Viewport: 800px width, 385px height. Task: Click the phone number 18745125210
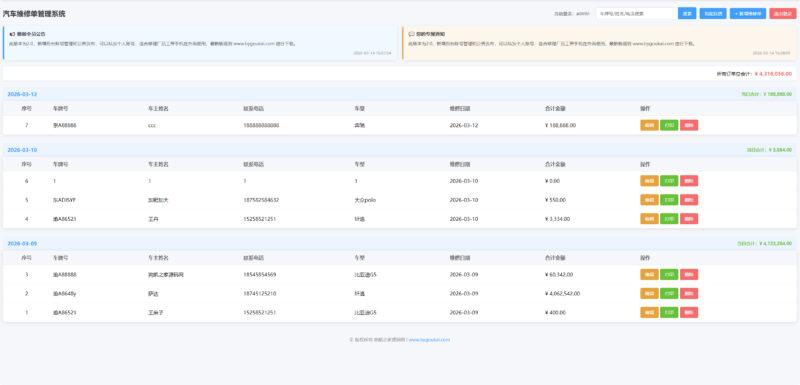click(x=260, y=294)
